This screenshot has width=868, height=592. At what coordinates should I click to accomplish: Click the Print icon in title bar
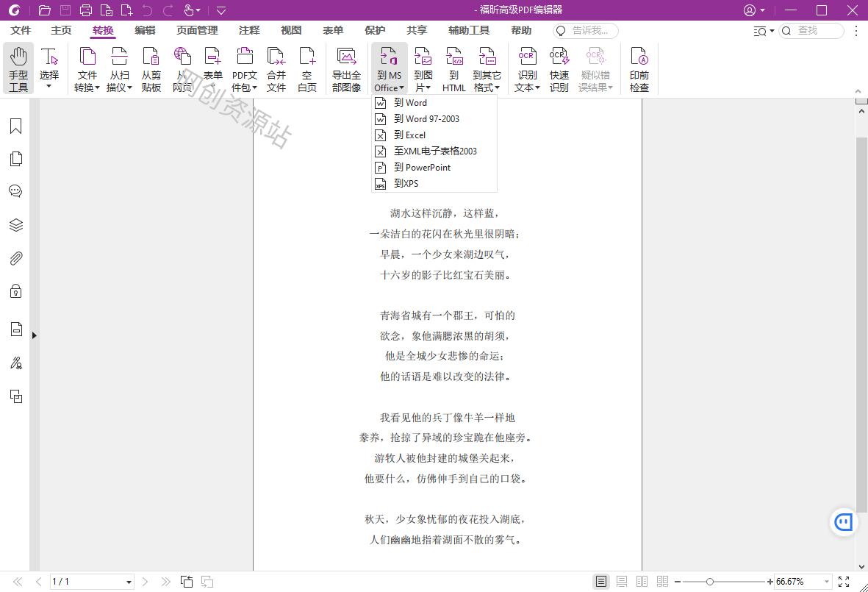coord(85,10)
